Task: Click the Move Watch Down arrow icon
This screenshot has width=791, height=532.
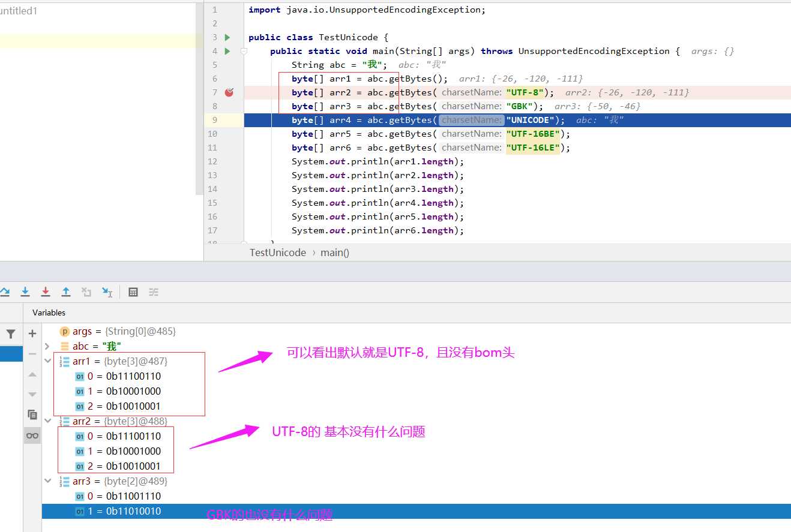Action: tap(32, 394)
